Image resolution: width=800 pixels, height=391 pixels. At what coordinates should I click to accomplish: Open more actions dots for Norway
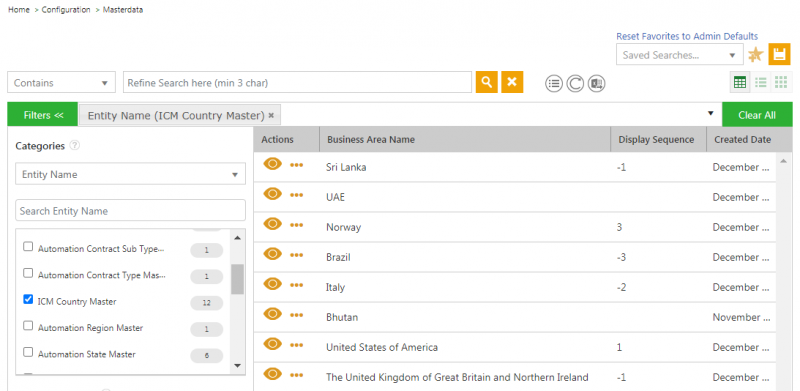[296, 225]
